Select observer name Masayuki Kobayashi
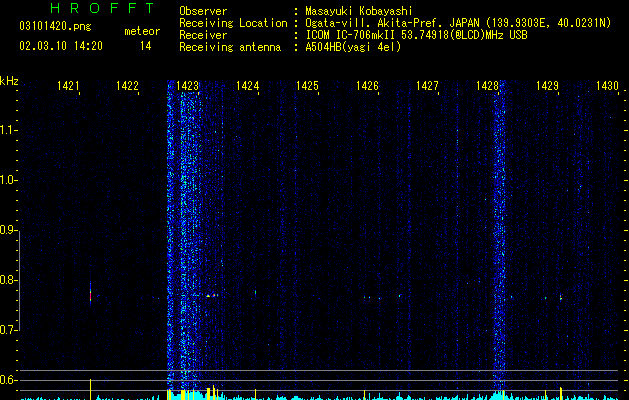Image resolution: width=629 pixels, height=400 pixels. [x=359, y=11]
